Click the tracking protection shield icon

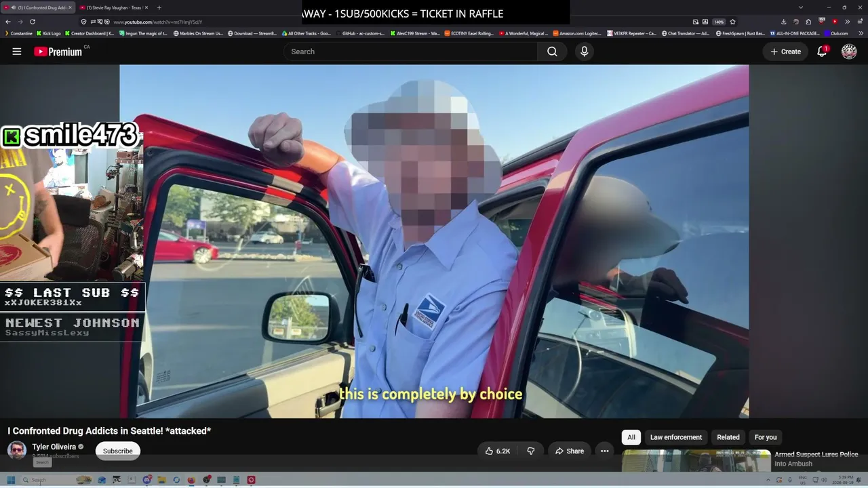pyautogui.click(x=83, y=22)
